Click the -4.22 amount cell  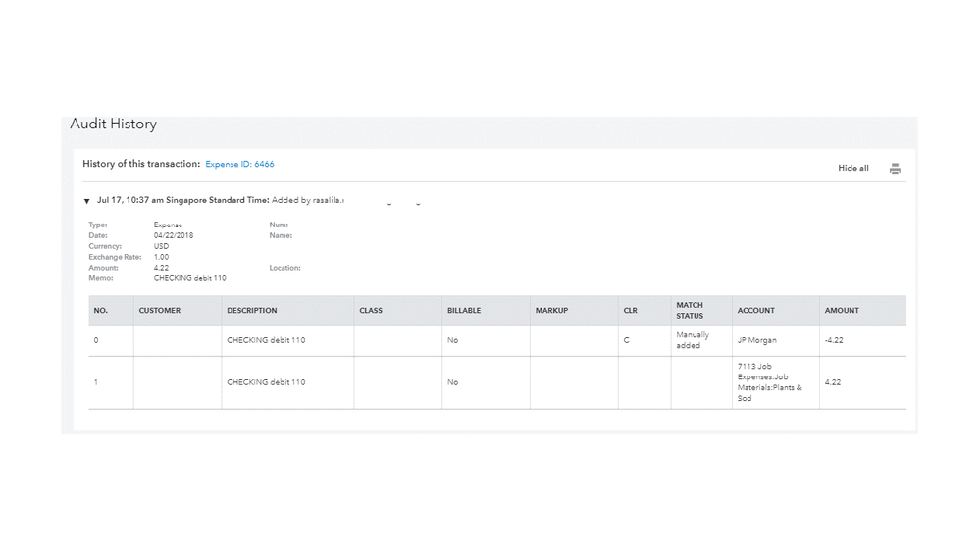pyautogui.click(x=835, y=340)
